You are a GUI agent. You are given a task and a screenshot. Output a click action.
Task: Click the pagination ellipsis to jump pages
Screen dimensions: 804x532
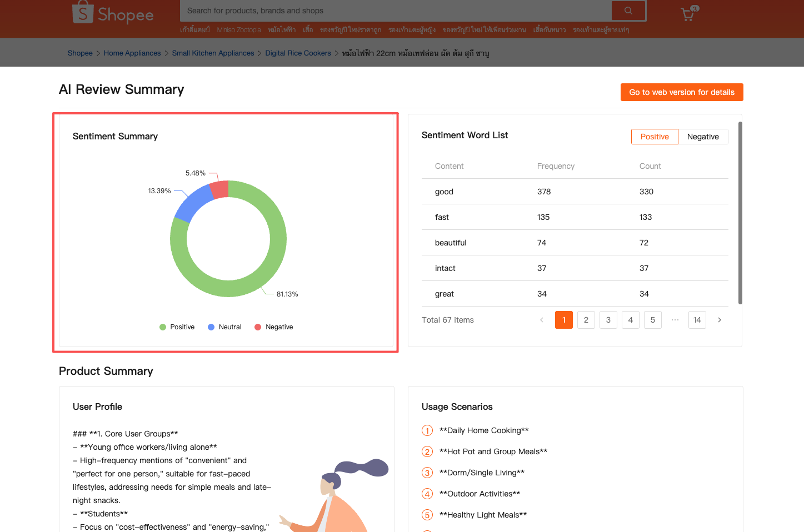point(675,320)
